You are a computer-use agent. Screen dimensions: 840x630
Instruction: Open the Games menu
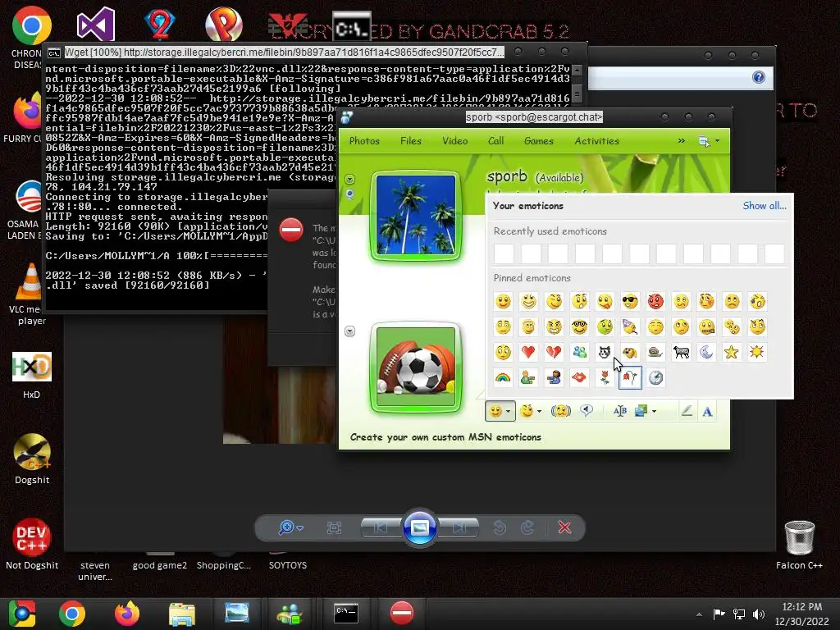[x=538, y=141]
